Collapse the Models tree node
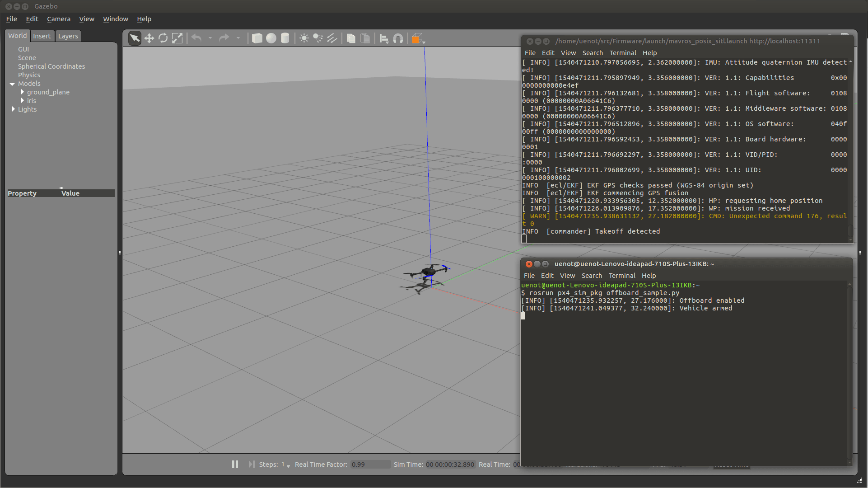This screenshot has width=868, height=488. (x=12, y=84)
